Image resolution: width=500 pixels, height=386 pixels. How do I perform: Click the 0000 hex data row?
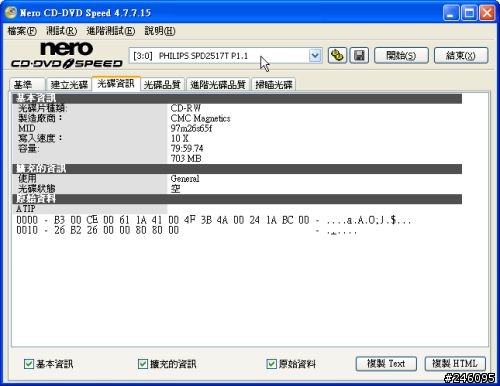pos(213,220)
